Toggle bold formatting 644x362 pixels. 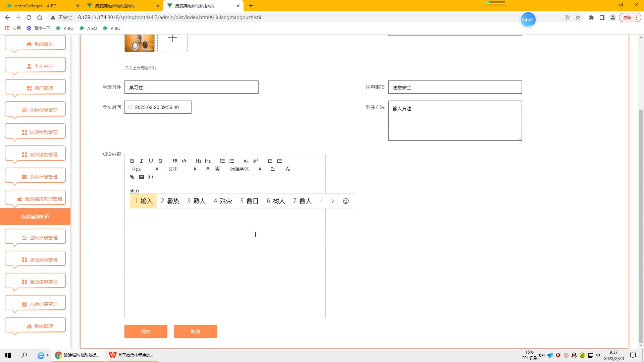point(132,161)
